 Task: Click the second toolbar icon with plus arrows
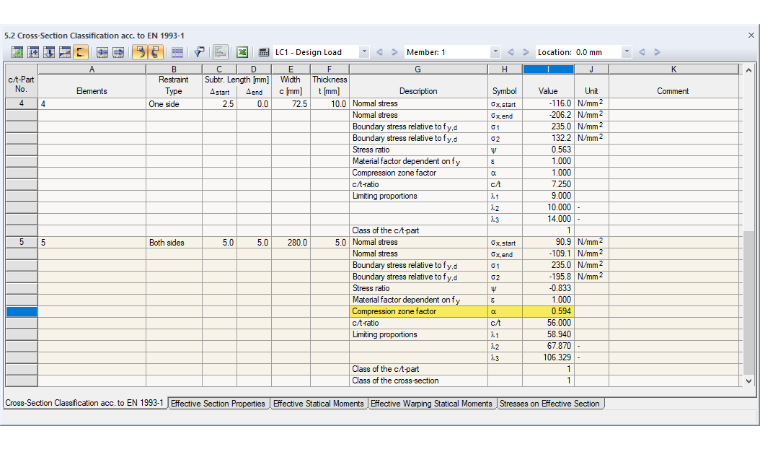tap(33, 52)
